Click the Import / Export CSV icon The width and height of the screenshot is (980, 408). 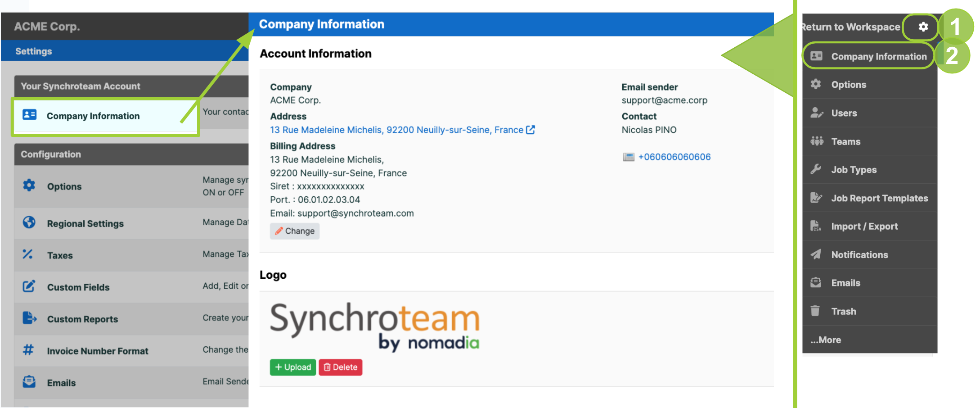816,226
